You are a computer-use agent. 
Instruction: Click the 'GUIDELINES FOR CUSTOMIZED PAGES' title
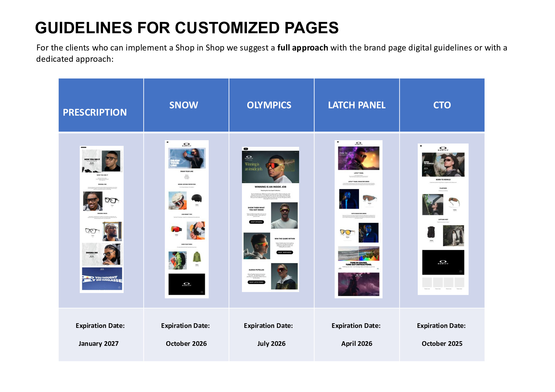[x=187, y=28]
